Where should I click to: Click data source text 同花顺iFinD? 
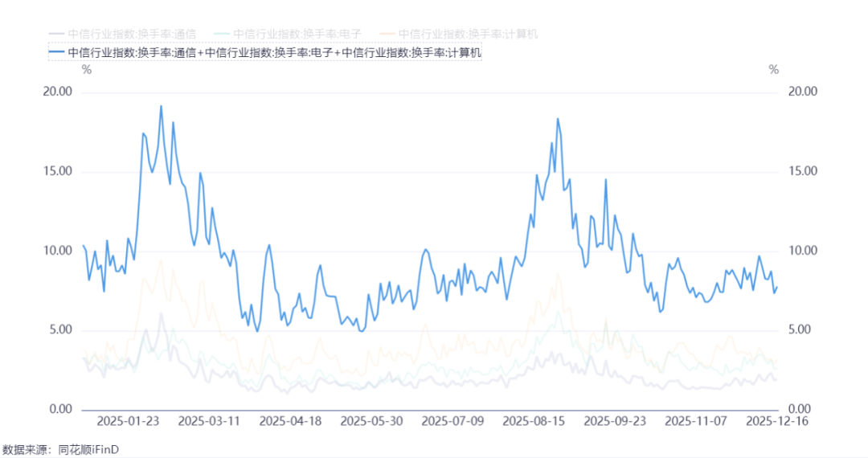(x=88, y=450)
